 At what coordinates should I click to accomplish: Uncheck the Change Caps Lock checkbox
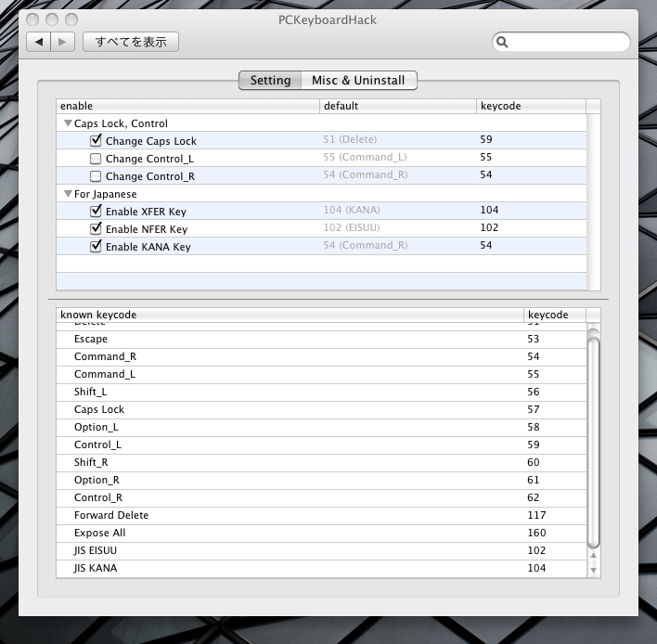pyautogui.click(x=96, y=141)
